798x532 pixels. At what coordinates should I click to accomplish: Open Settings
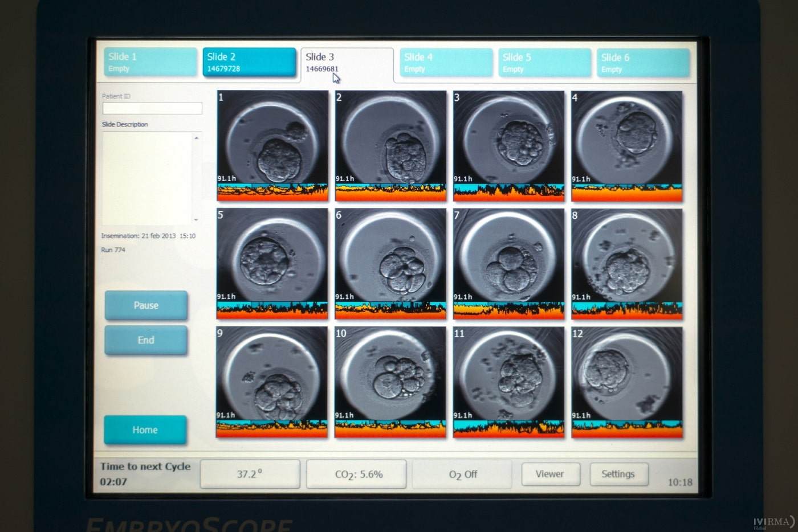[618, 474]
